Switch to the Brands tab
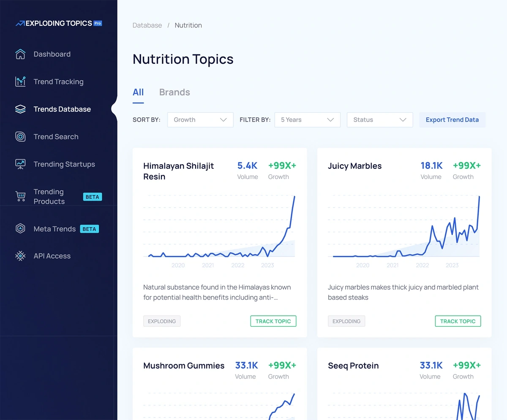The width and height of the screenshot is (507, 420). point(174,92)
